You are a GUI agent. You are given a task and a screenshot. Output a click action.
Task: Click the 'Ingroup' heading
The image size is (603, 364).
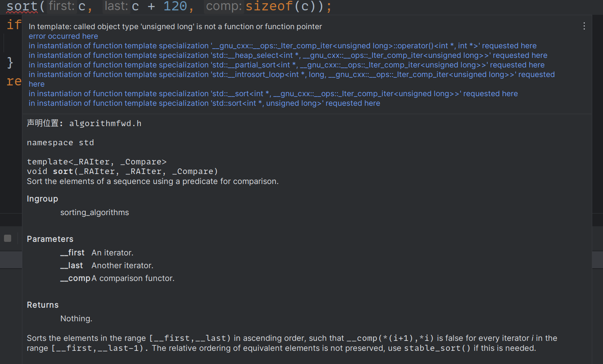[42, 199]
